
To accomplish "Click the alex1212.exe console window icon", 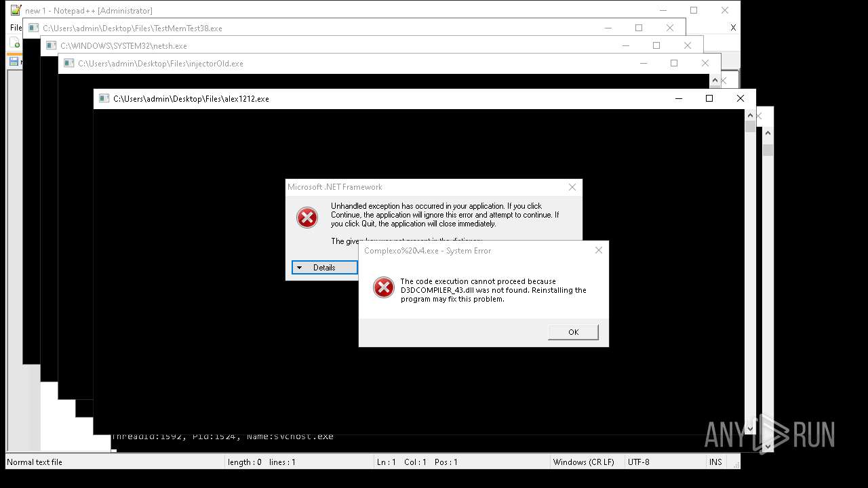I will click(x=104, y=98).
